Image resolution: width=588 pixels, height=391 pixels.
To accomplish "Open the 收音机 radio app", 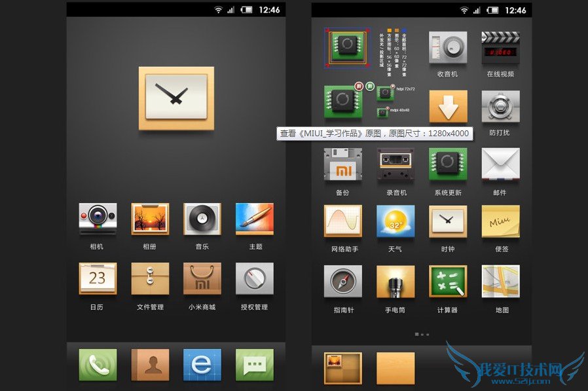I will point(448,47).
